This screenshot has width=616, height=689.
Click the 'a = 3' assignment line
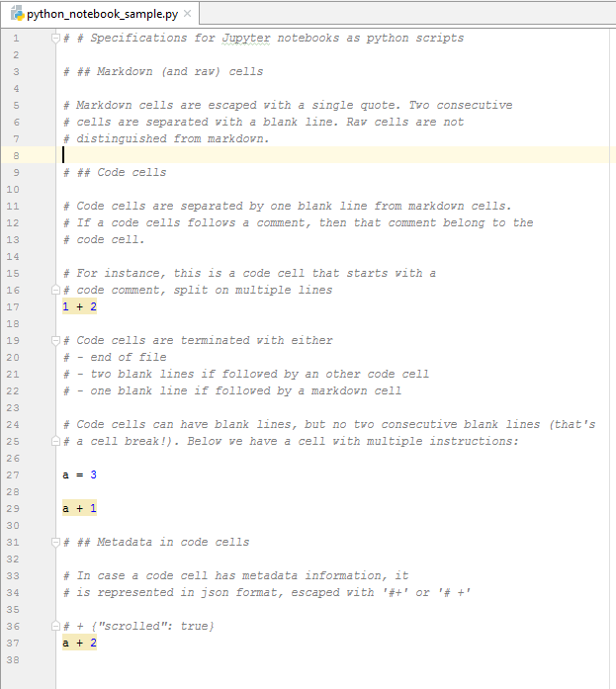coord(79,474)
